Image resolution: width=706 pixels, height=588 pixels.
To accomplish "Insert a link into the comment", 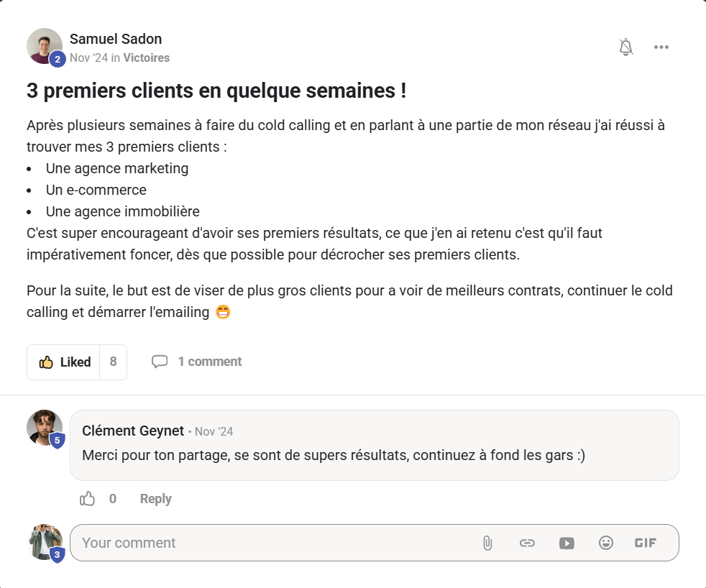I will (527, 543).
